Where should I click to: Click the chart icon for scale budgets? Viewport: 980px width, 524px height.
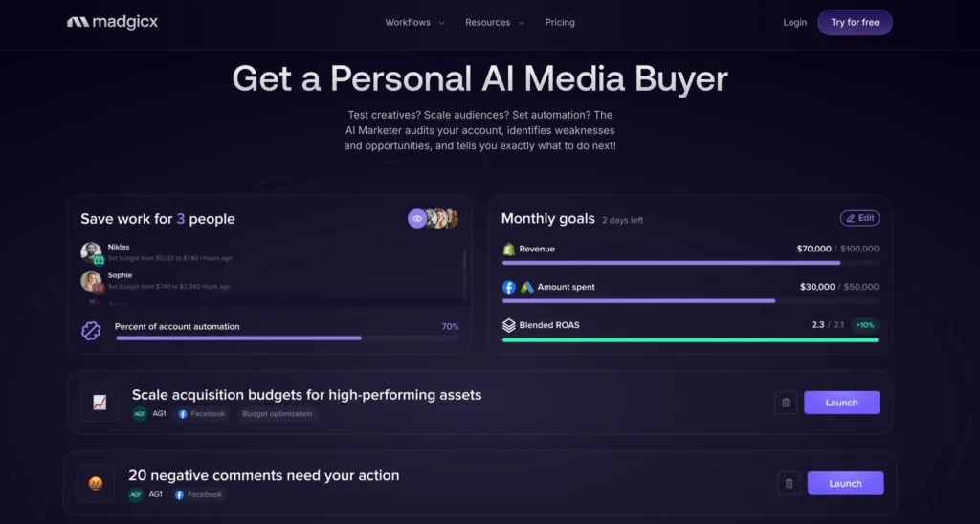tap(100, 403)
